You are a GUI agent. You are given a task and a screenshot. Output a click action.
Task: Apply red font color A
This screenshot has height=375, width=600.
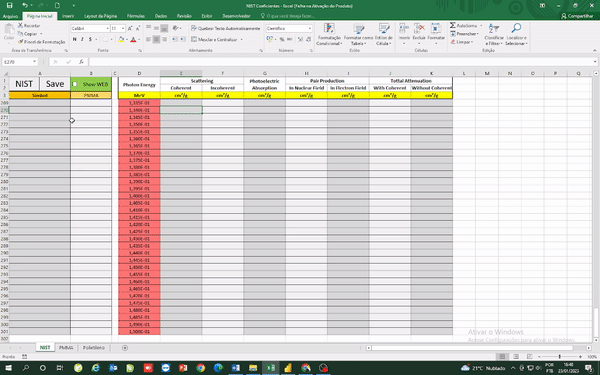(x=133, y=39)
